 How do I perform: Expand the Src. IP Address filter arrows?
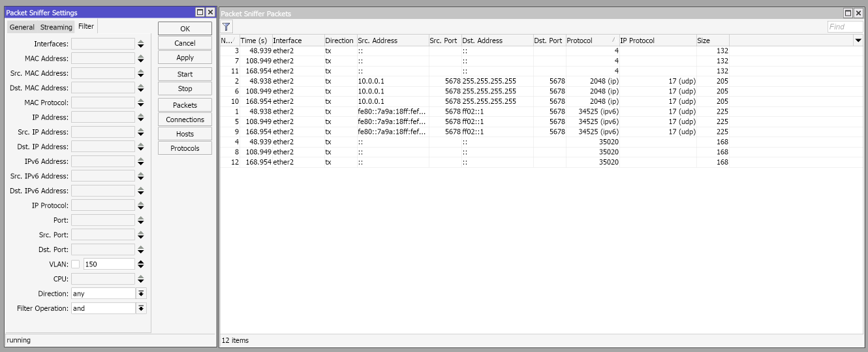point(140,132)
